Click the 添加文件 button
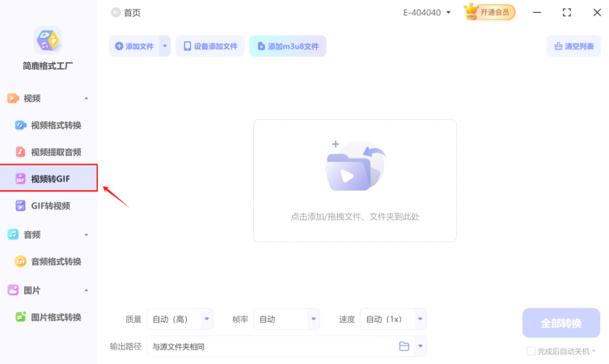The height and width of the screenshot is (364, 609). 134,46
